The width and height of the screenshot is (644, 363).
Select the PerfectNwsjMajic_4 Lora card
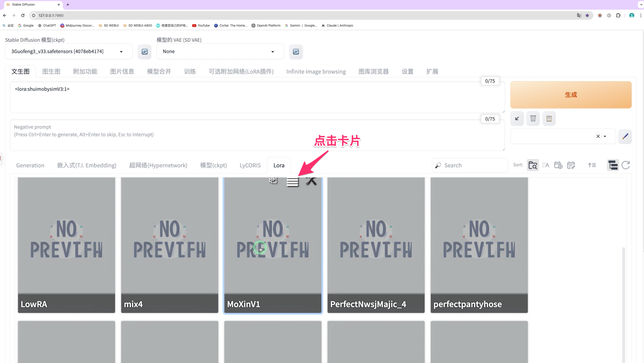point(376,245)
